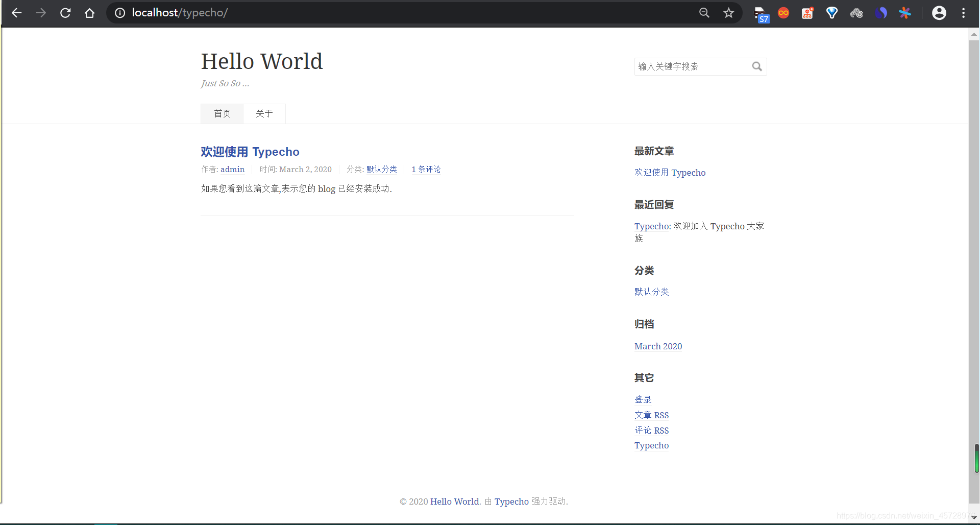Open the browser home page icon

(90, 13)
